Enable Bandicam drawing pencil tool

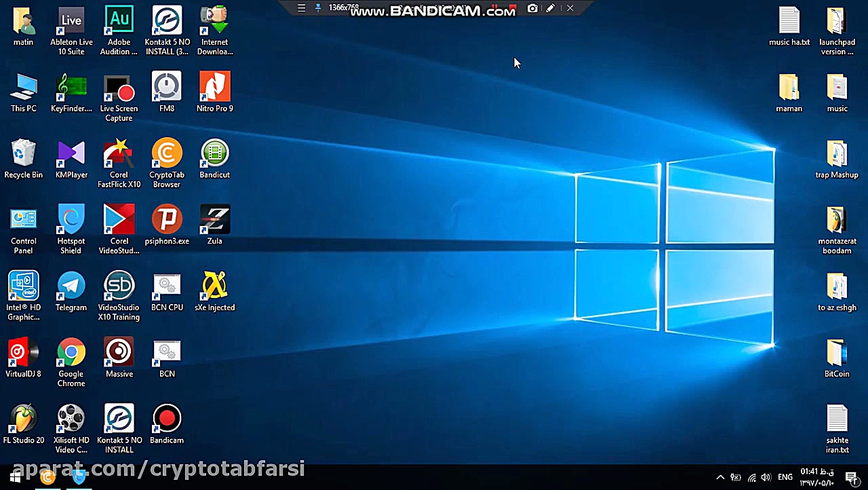click(551, 8)
